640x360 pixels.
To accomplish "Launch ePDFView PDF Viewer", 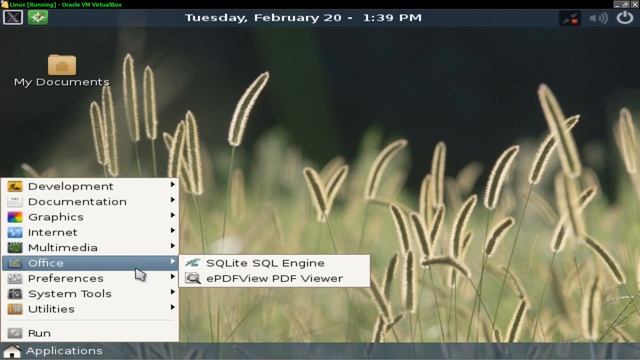I will pos(274,278).
